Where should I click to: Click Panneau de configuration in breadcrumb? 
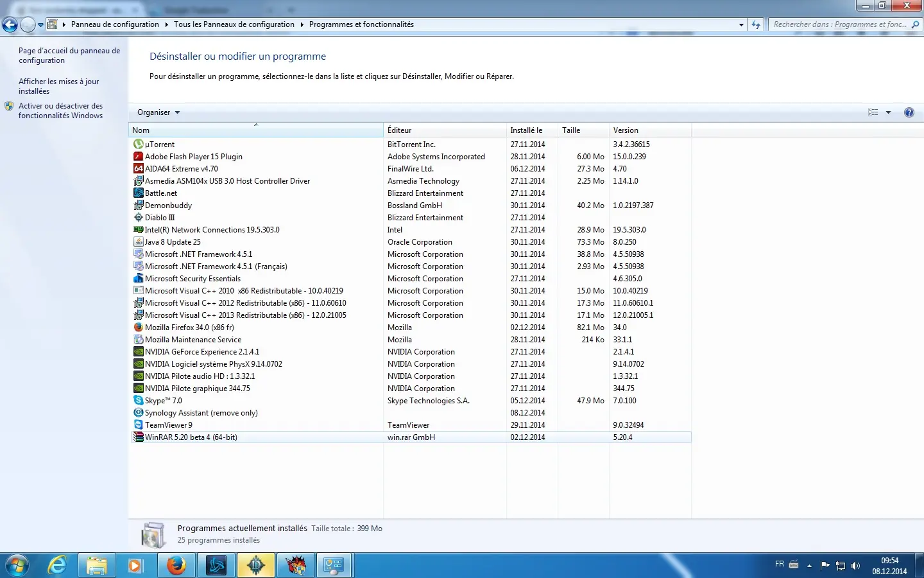(x=115, y=24)
